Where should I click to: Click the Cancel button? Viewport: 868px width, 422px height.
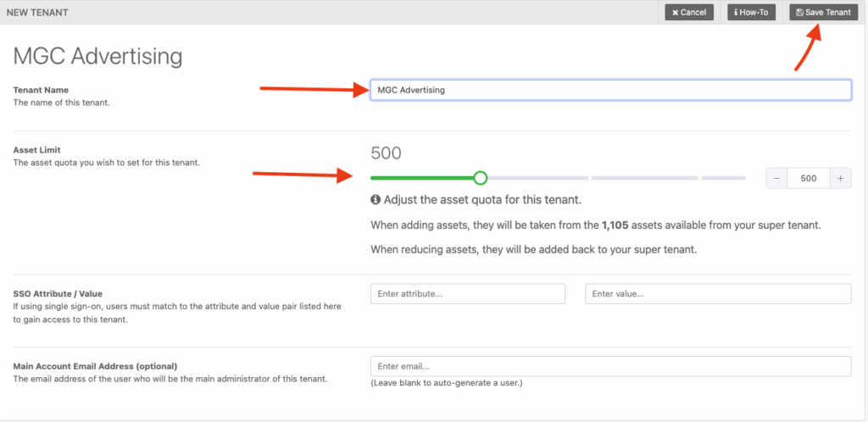pyautogui.click(x=689, y=13)
